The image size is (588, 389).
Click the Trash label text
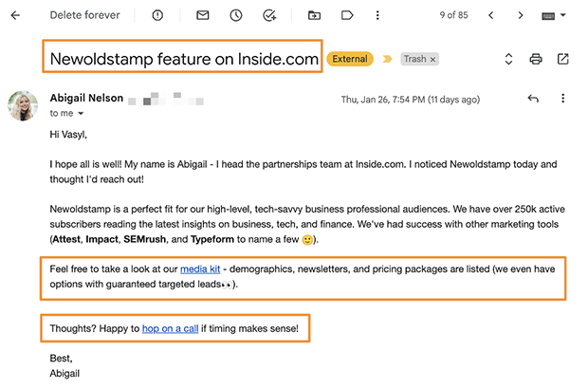(x=415, y=59)
